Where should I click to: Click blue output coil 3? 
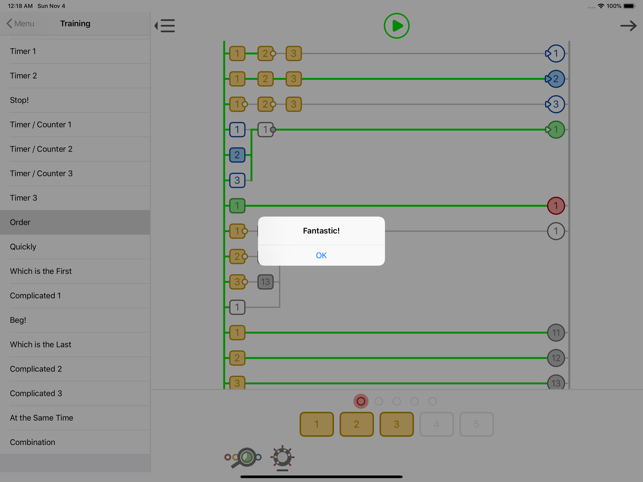tap(555, 104)
